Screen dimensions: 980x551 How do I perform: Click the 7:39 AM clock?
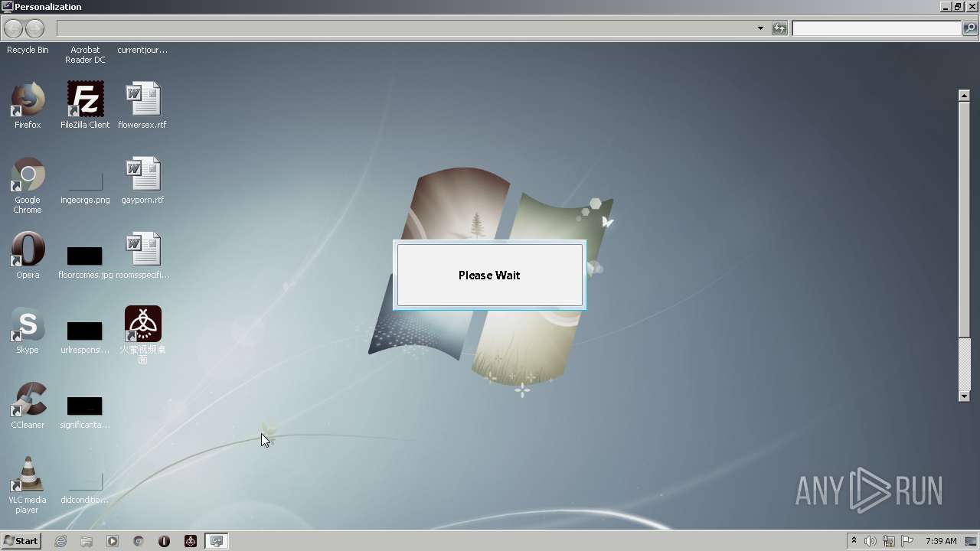tap(941, 541)
